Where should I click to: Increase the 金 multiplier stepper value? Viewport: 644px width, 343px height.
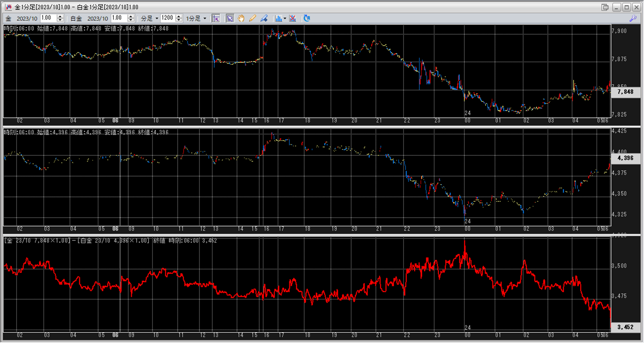[60, 16]
